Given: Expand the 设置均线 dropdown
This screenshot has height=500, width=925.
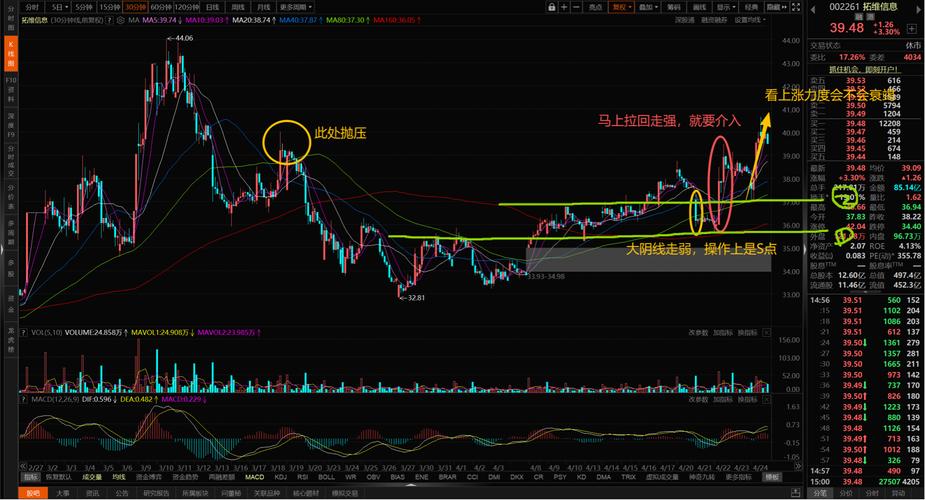Looking at the screenshot, I should (x=750, y=20).
